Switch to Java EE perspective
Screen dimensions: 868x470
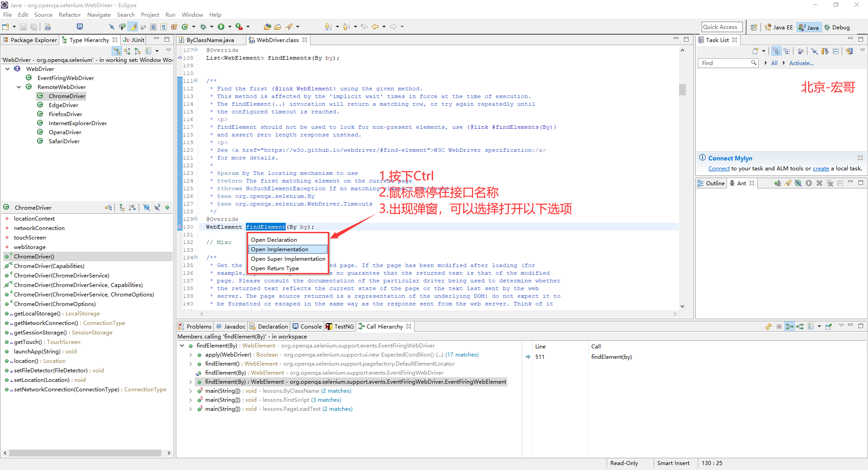point(778,27)
